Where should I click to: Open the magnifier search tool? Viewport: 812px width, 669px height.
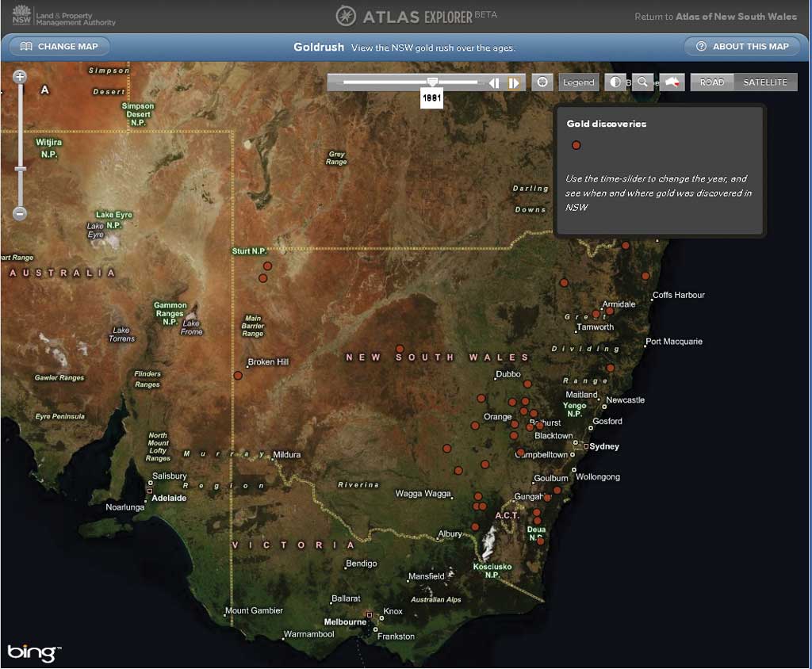click(642, 82)
